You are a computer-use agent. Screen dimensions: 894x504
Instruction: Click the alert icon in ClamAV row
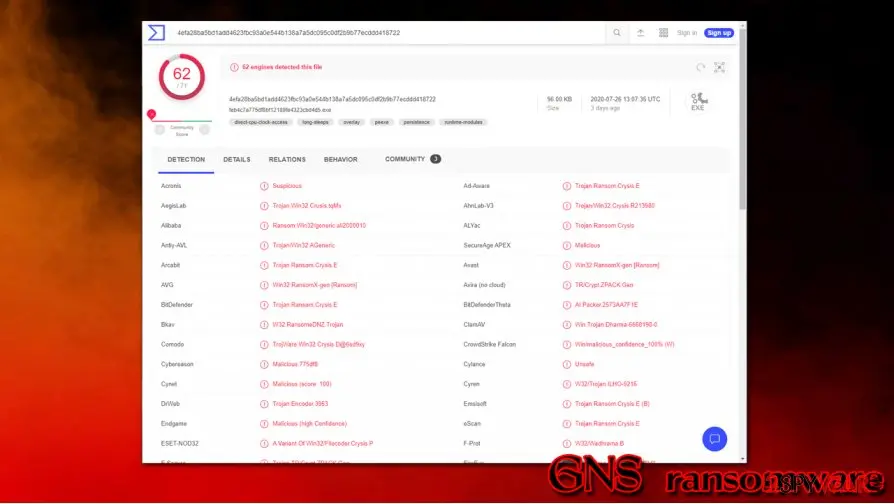point(567,325)
